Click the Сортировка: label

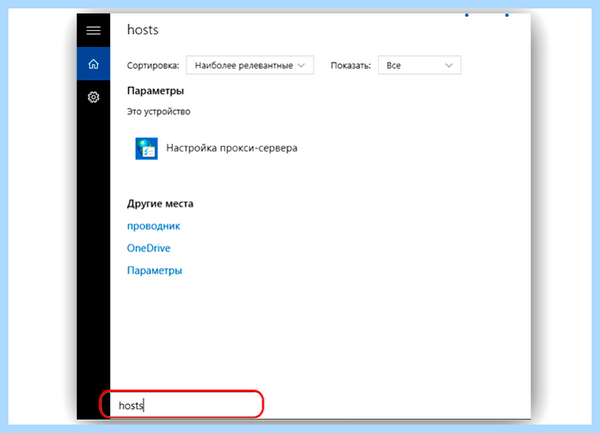[x=153, y=66]
